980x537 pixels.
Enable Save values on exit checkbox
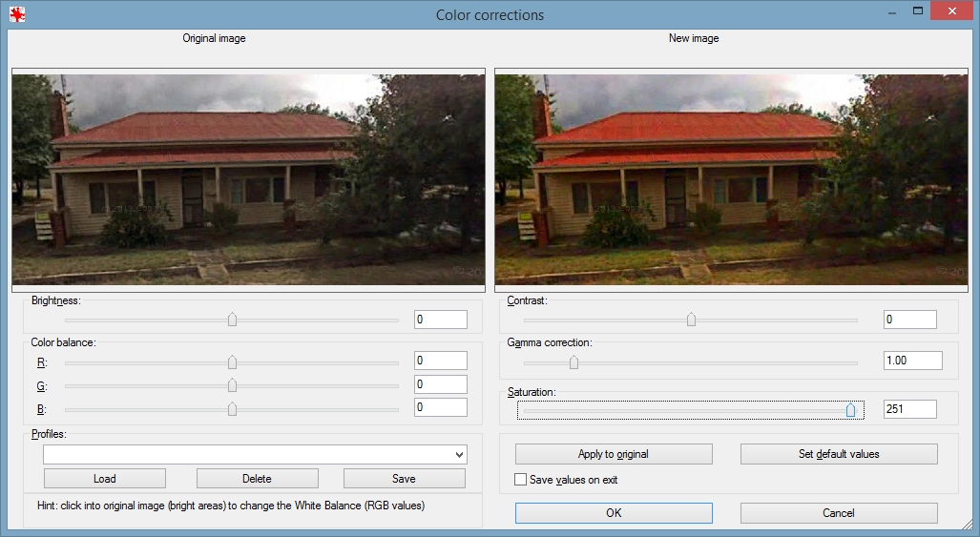521,480
